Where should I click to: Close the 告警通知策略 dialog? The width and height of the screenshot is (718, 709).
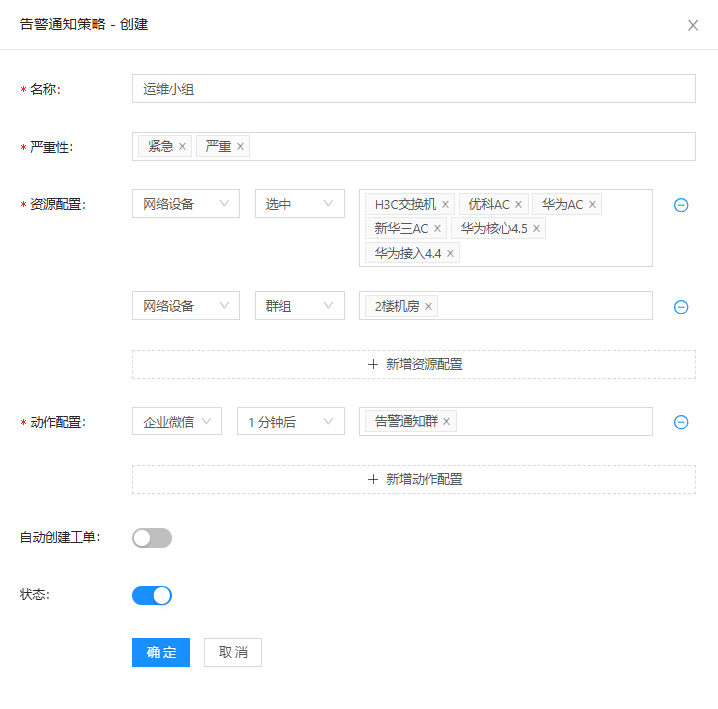693,25
